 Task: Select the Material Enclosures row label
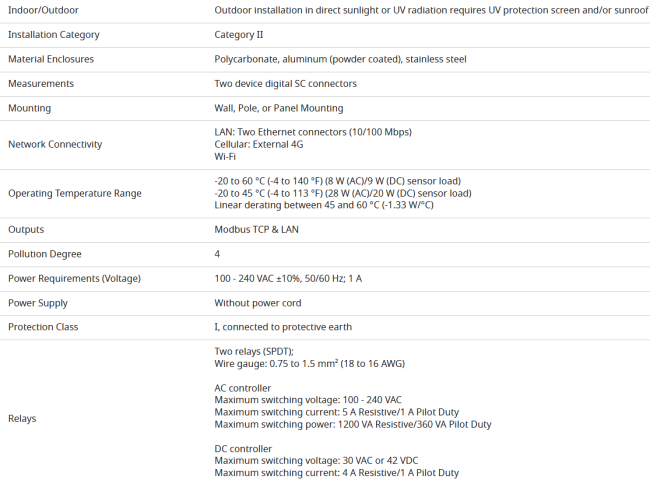click(x=51, y=59)
